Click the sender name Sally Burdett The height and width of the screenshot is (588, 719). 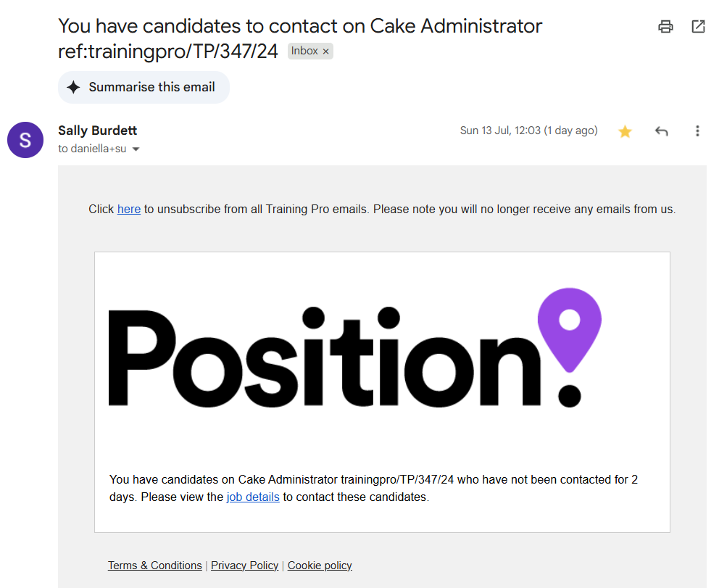point(97,131)
